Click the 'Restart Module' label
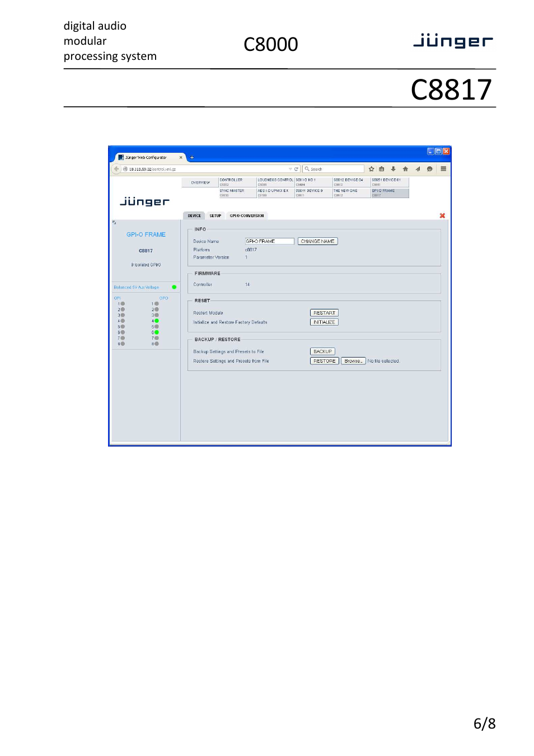Viewport: 534px width, 756px height. (x=208, y=313)
